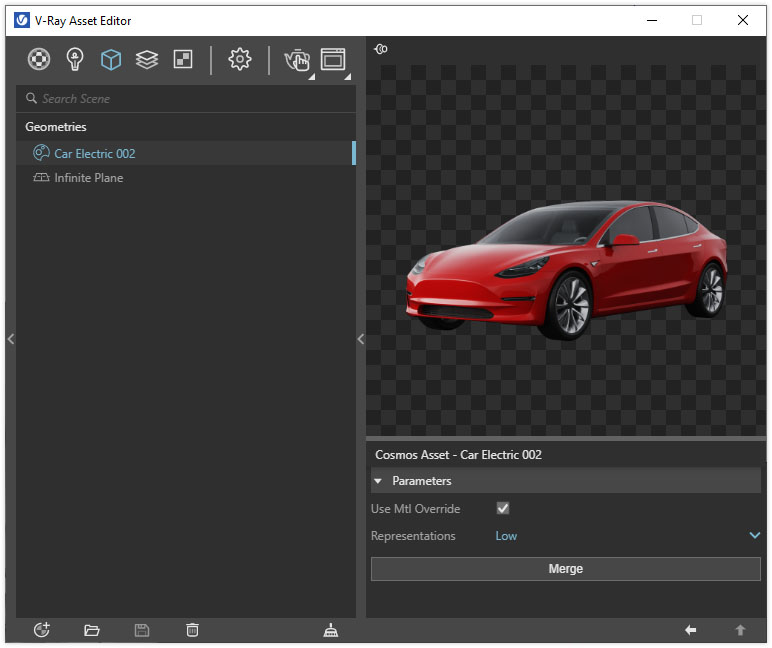This screenshot has height=648, width=772.
Task: Open the Representations dropdown
Action: click(754, 535)
